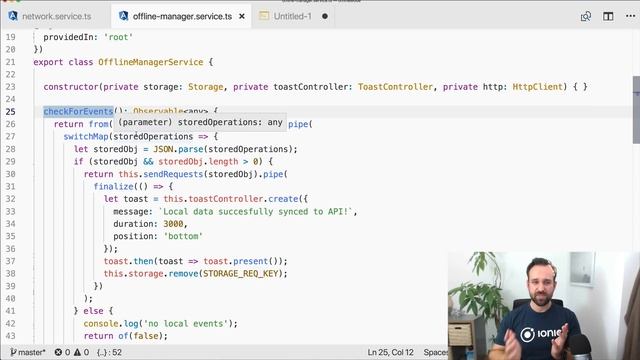Image resolution: width=640 pixels, height=360 pixels.
Task: Open the master branch status item
Action: 27,352
